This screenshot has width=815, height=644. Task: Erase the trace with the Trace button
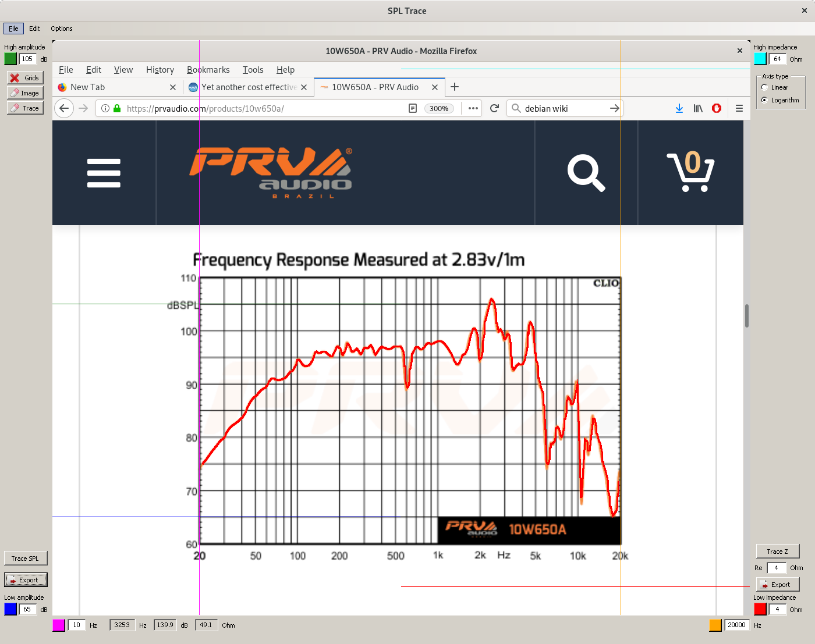click(x=25, y=108)
